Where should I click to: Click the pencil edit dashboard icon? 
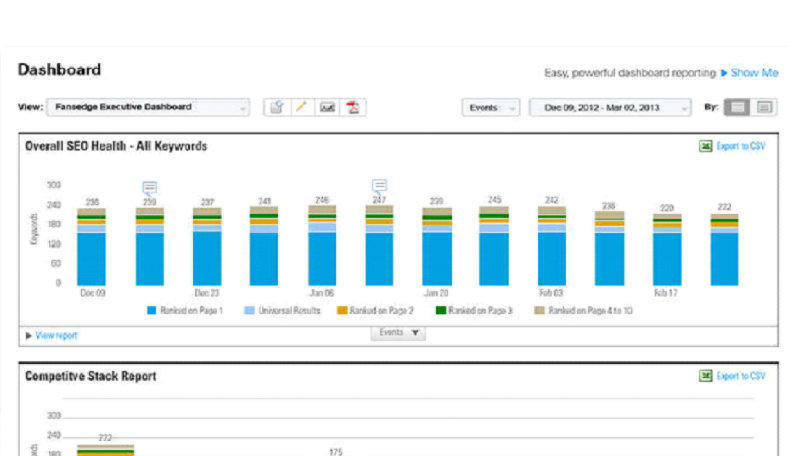302,107
